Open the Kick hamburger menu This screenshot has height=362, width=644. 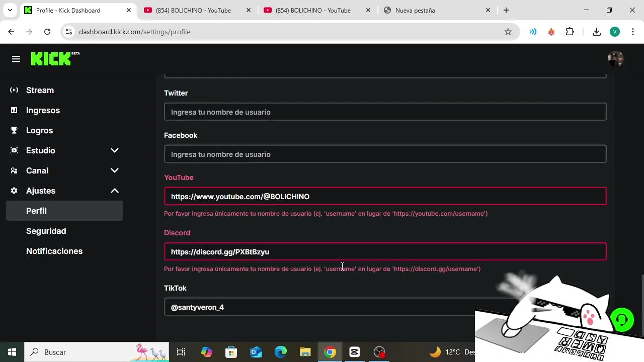click(x=16, y=59)
